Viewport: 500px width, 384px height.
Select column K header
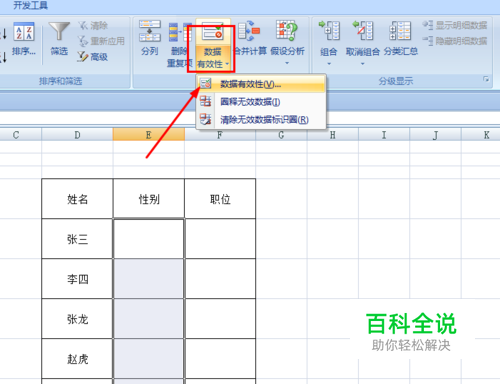point(481,135)
